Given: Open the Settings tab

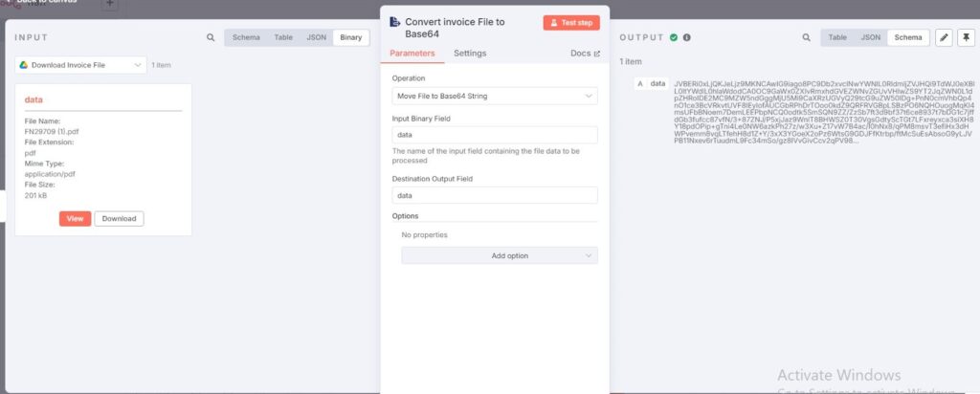Looking at the screenshot, I should point(470,53).
